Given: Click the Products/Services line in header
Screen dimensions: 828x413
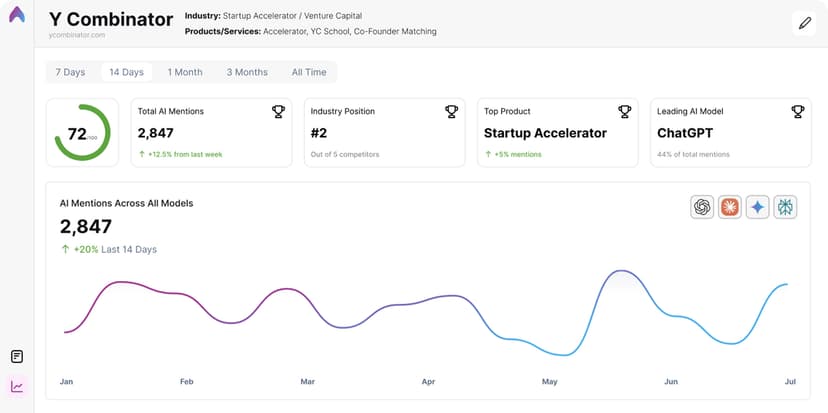Looking at the screenshot, I should point(310,31).
